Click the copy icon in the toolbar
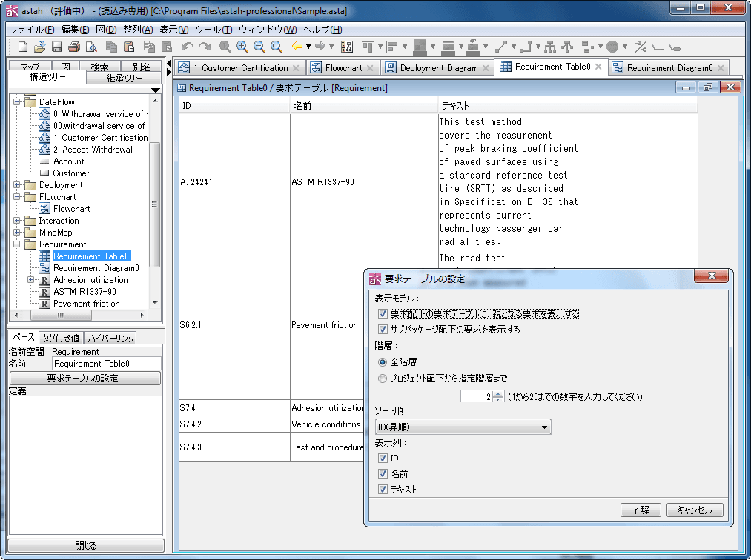This screenshot has width=751, height=560. point(111,47)
